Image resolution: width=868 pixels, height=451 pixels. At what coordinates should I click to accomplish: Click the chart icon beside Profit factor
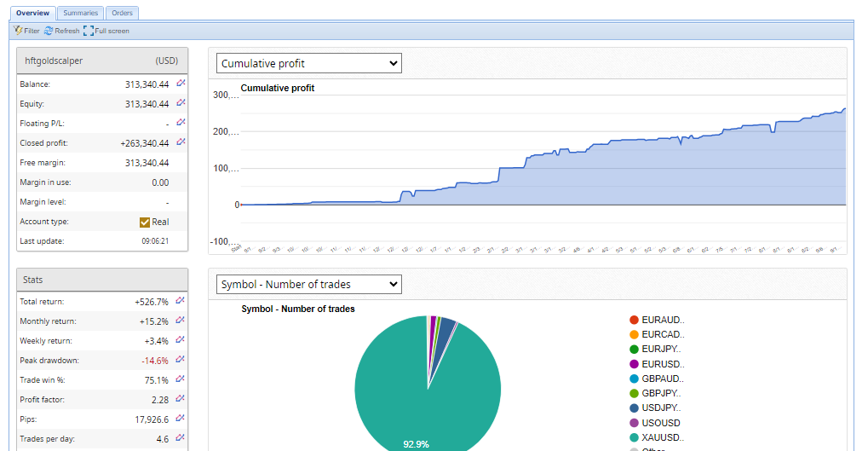tap(181, 399)
